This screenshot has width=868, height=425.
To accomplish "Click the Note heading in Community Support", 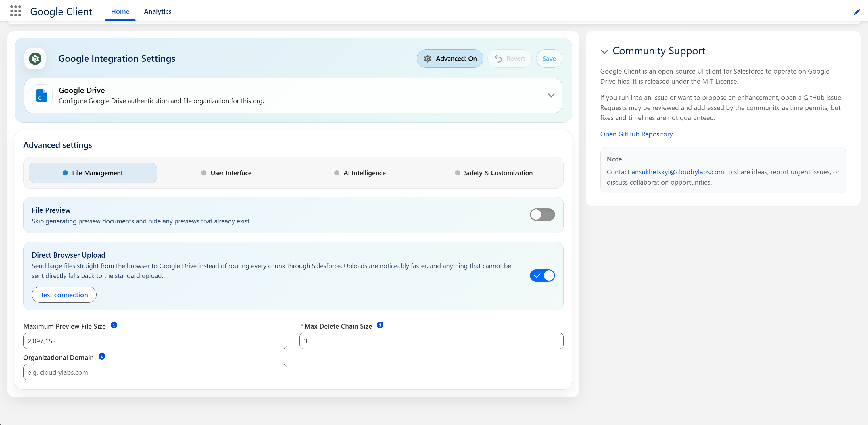I will pyautogui.click(x=614, y=159).
